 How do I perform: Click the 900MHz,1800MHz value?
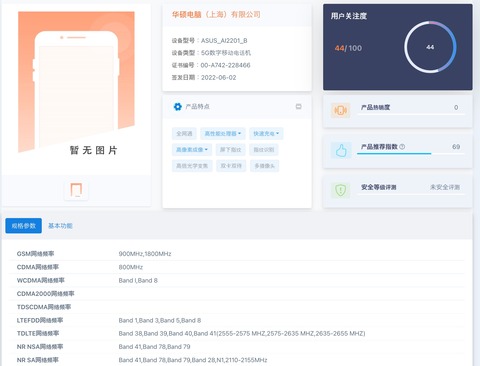(145, 254)
